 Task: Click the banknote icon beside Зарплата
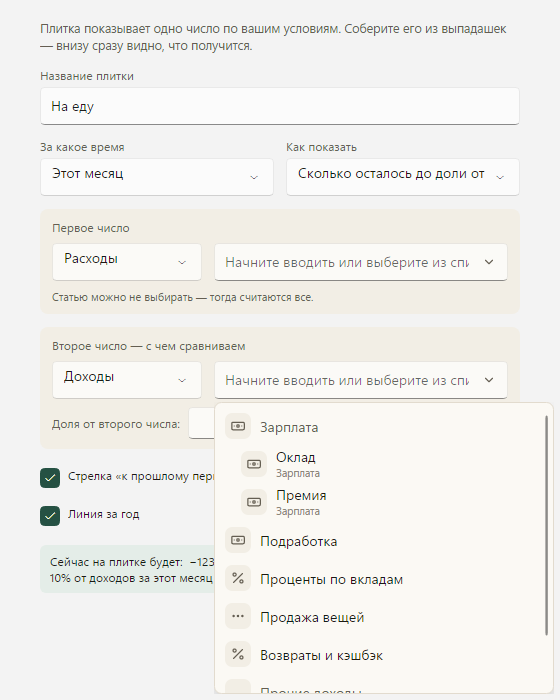pyautogui.click(x=238, y=426)
